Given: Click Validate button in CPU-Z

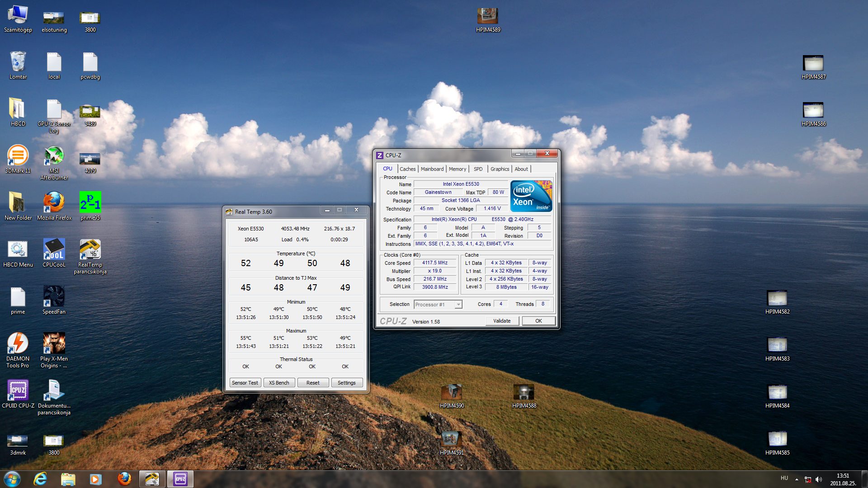Looking at the screenshot, I should click(x=502, y=321).
